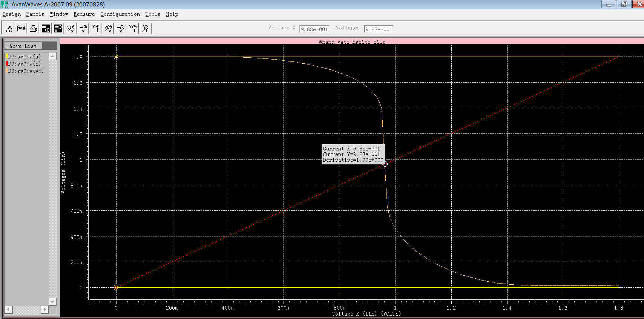Click the 'Voltage X (lin) (VOLTS)' axis label
Viewport: 644px width, 319px height.
click(x=366, y=314)
